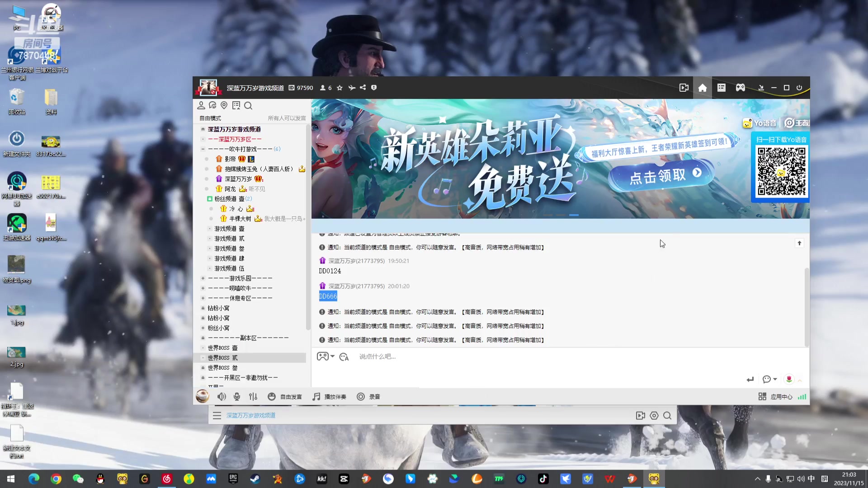Screen dimensions: 868x488
Task: Open the recent chat history bubble icon
Action: click(212, 105)
